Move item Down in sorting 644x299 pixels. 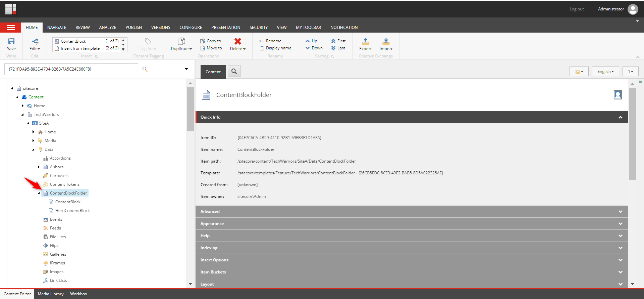point(314,48)
